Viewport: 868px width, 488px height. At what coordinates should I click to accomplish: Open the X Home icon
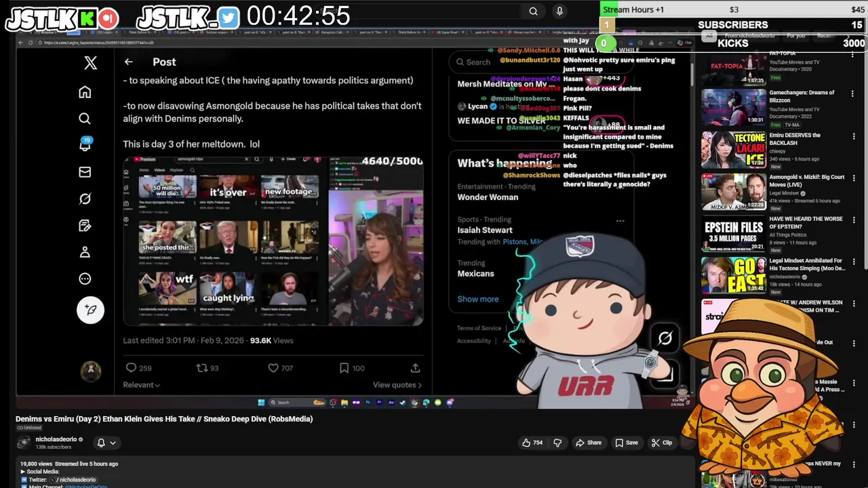click(85, 92)
